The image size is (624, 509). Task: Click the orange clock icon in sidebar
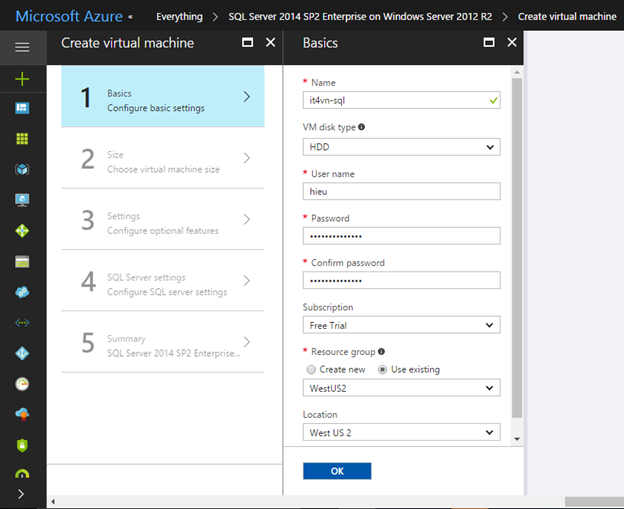pos(22,383)
